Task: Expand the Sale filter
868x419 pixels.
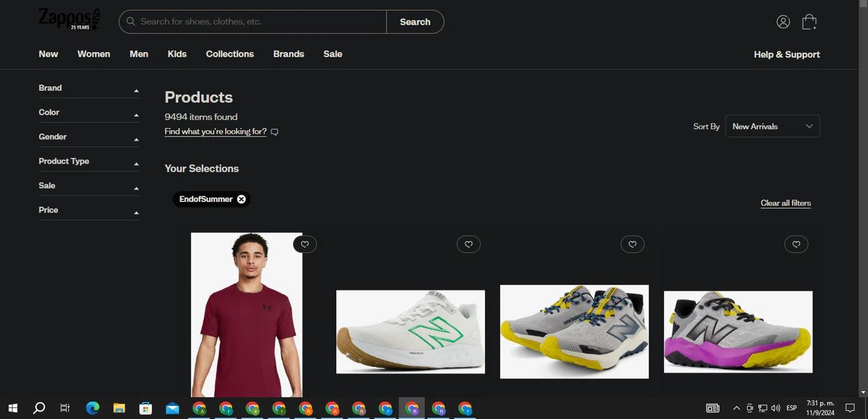Action: pos(89,185)
